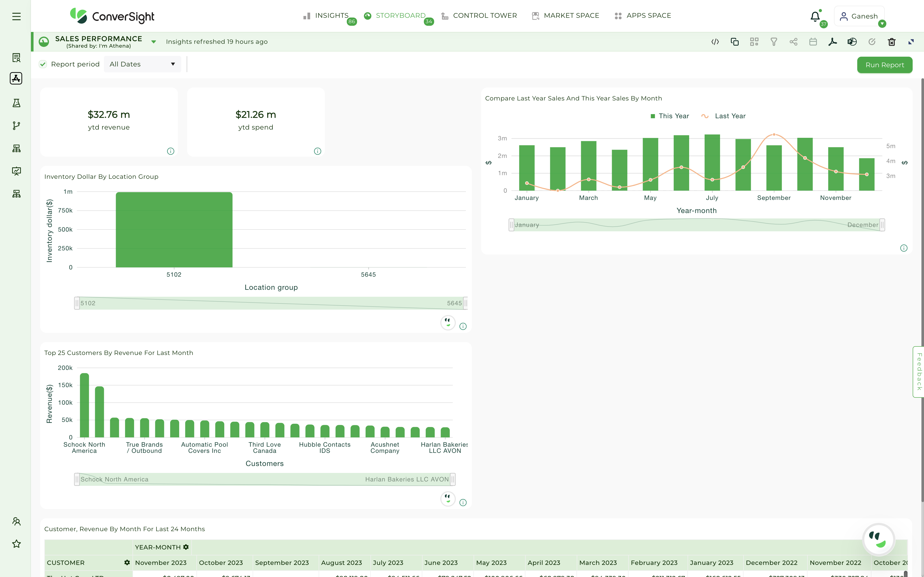Export the storyboard as PDF

(833, 41)
